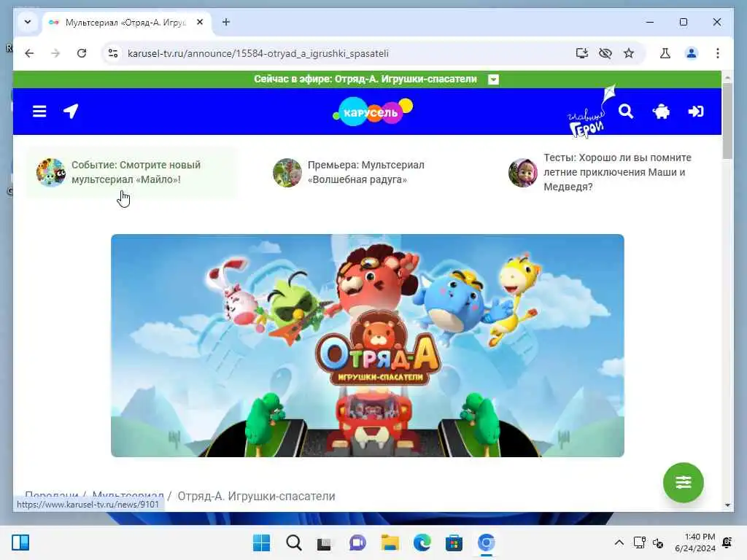Open the Windows Start menu
747x560 pixels.
pos(261,542)
